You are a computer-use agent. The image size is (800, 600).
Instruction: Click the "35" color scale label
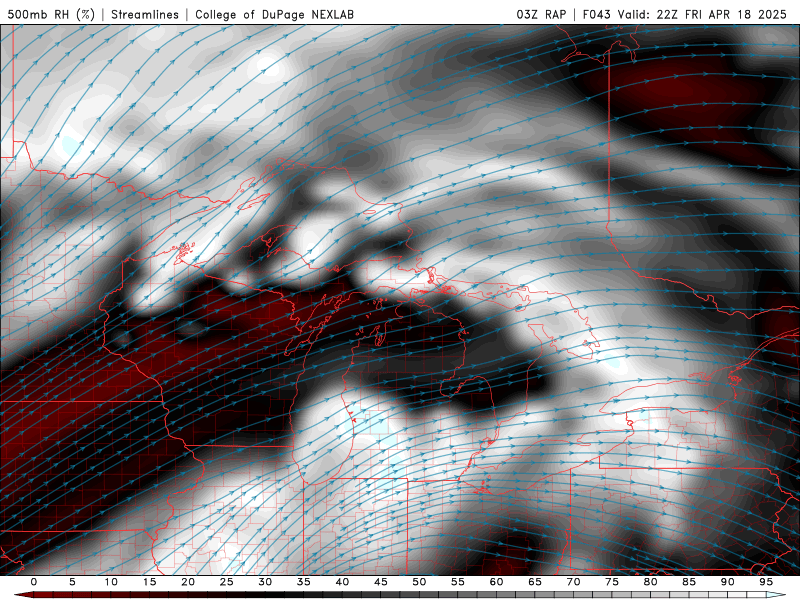304,582
